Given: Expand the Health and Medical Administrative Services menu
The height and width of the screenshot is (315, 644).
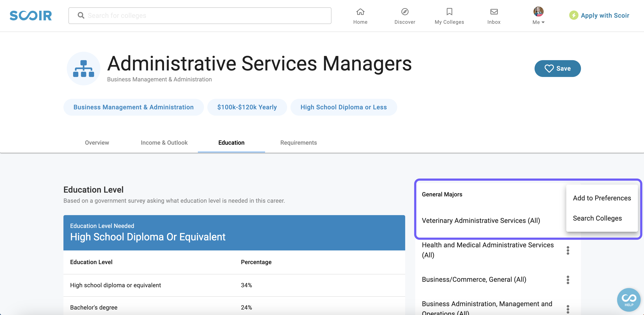Looking at the screenshot, I should click(568, 250).
